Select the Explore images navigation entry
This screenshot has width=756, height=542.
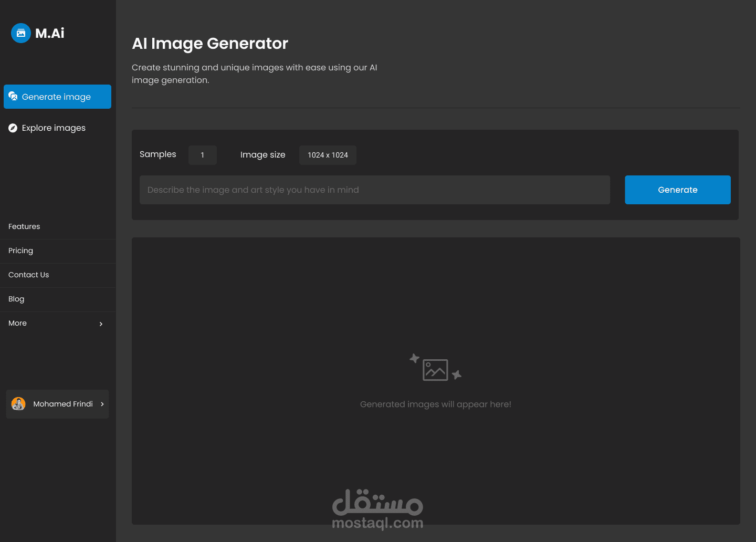[53, 128]
